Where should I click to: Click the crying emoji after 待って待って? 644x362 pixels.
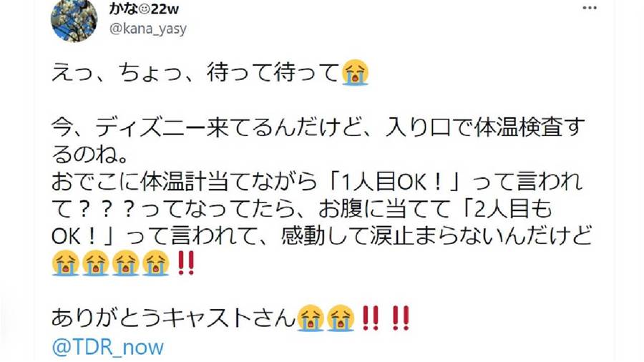pyautogui.click(x=355, y=72)
